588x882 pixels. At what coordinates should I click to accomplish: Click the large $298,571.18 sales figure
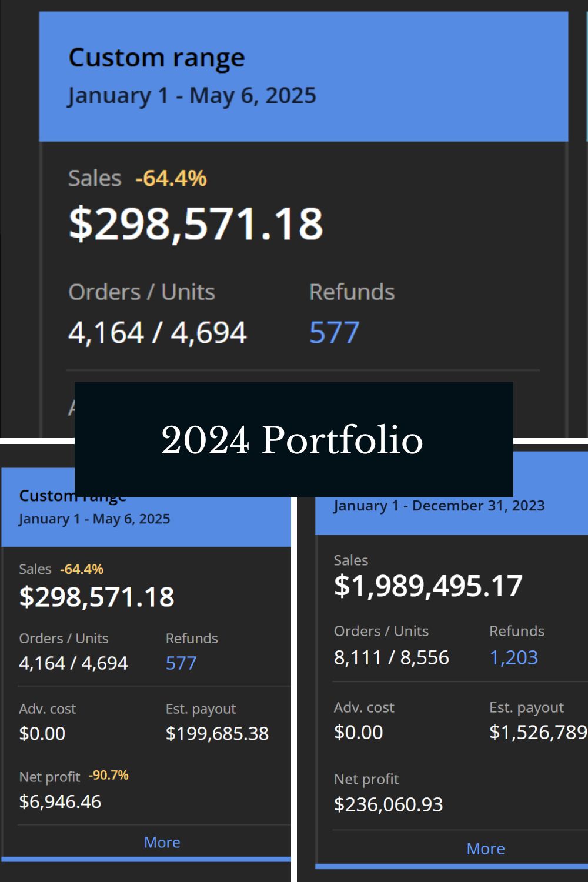pyautogui.click(x=196, y=224)
